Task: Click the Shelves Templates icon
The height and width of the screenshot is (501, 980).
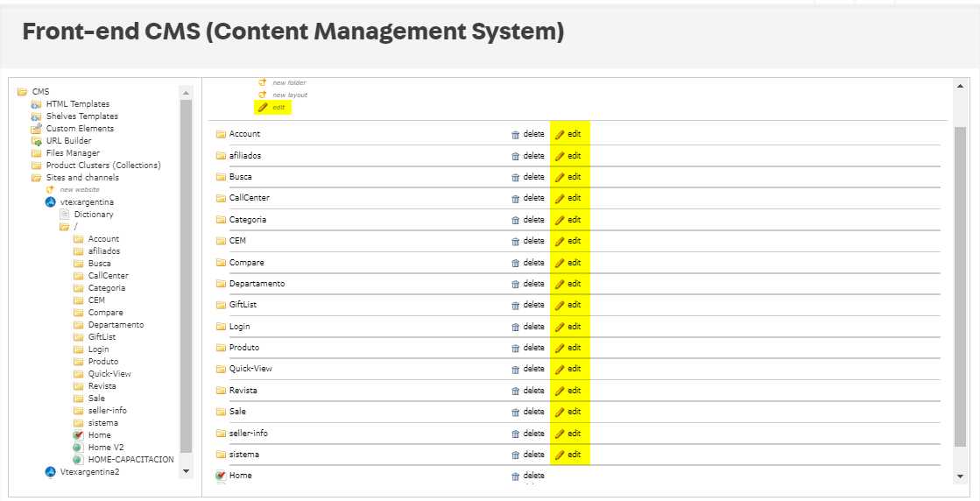Action: click(36, 116)
